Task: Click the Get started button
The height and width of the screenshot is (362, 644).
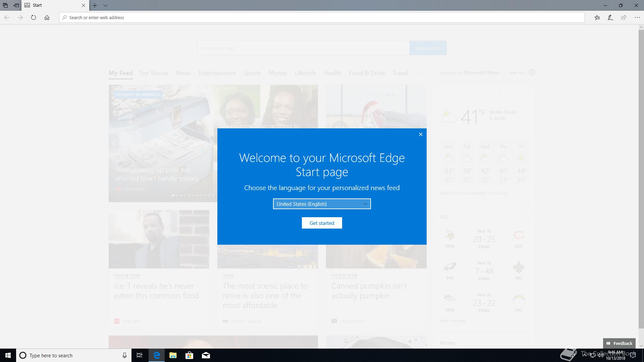Action: tap(322, 223)
